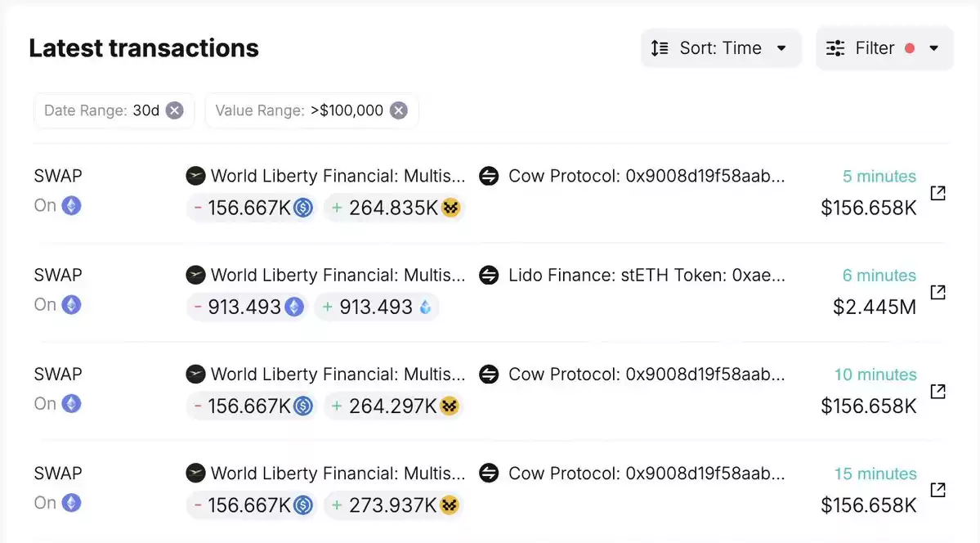Open external link for 15 minutes swap
980x543 pixels.
[937, 490]
